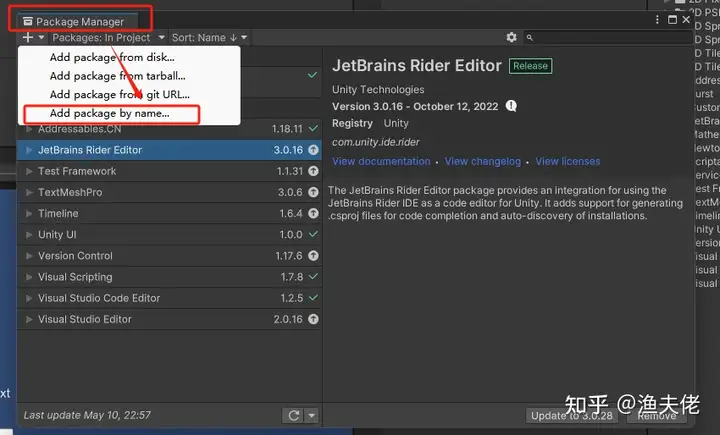
Task: Click the update-available icon for Visual Studio Editor
Action: [x=313, y=319]
